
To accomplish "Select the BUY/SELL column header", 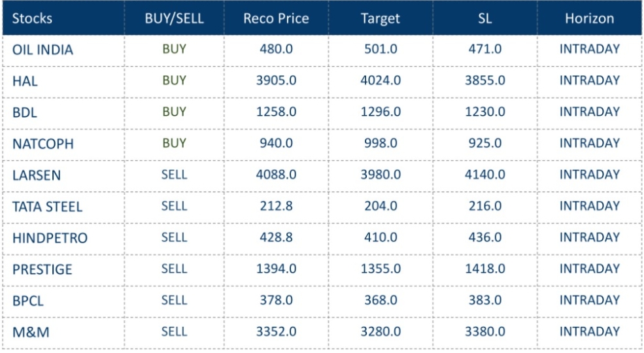I will click(174, 19).
